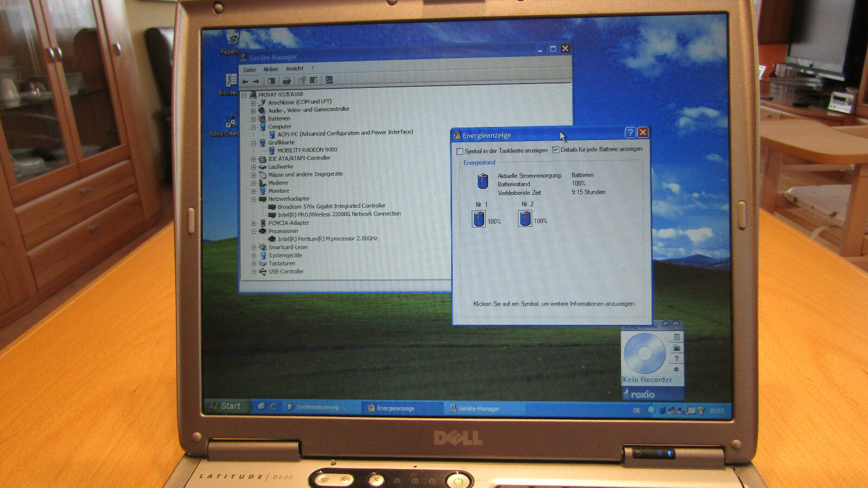Click the top list icon in Roxio widget
The image size is (868, 488).
click(x=677, y=337)
